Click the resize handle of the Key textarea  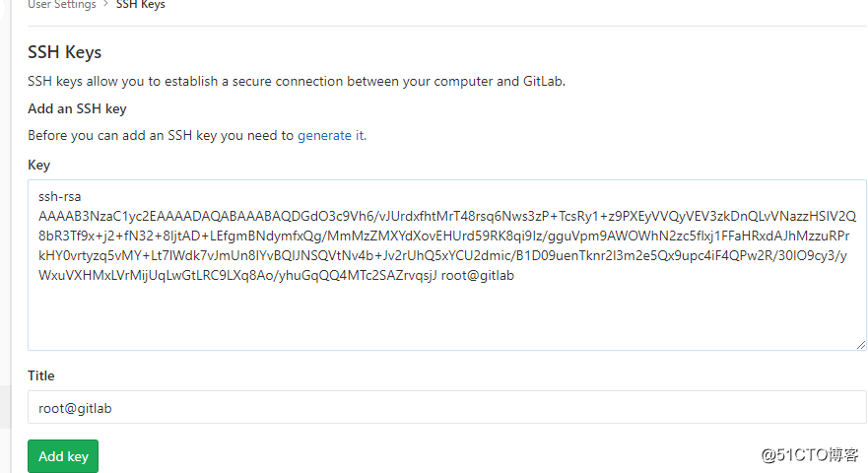[x=861, y=345]
